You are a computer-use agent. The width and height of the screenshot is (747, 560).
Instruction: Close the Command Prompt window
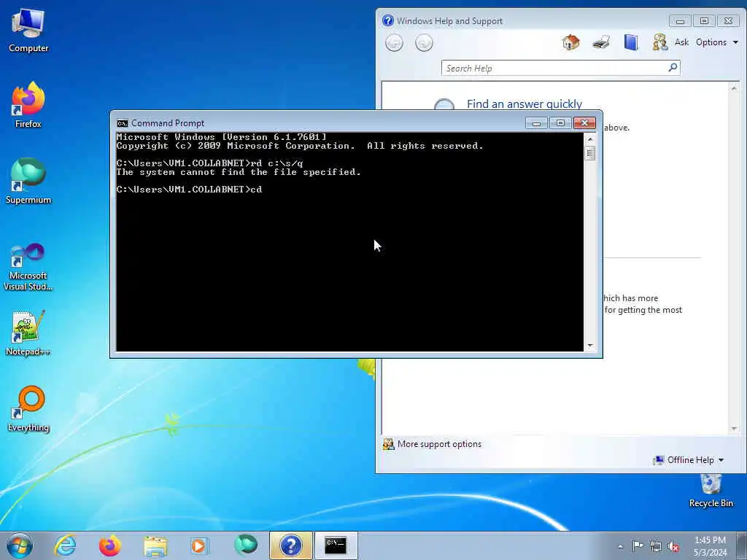[584, 123]
